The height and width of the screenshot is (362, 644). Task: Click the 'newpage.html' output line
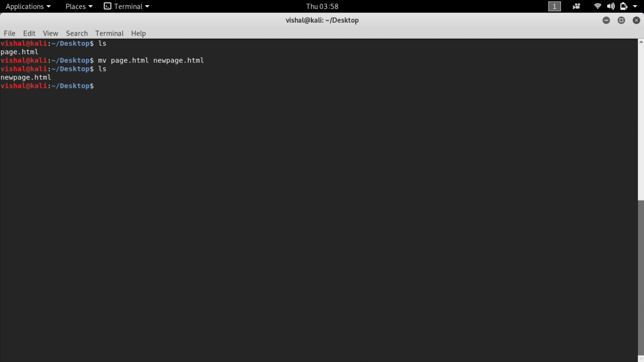pos(26,77)
